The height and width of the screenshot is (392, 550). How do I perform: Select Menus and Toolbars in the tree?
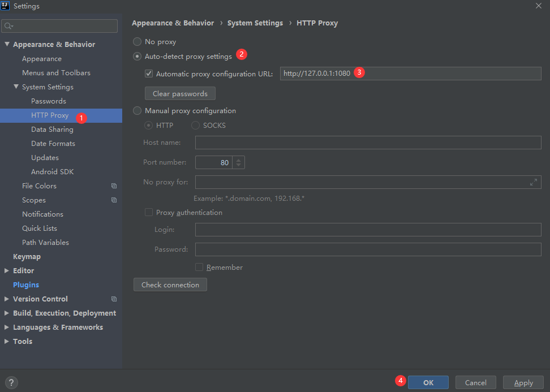56,73
